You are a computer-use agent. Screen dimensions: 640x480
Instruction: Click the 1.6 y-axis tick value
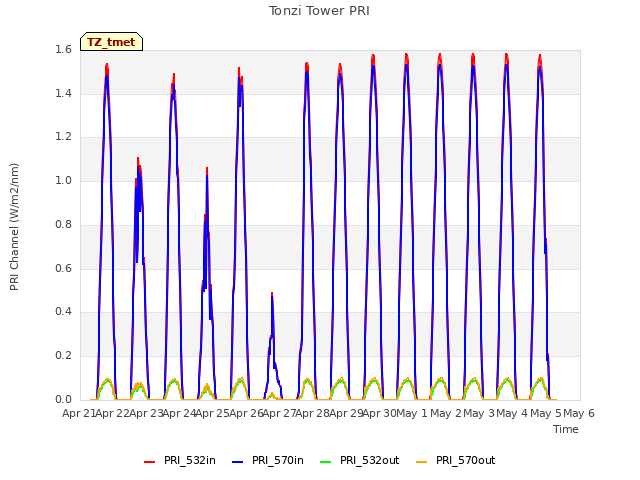63,50
